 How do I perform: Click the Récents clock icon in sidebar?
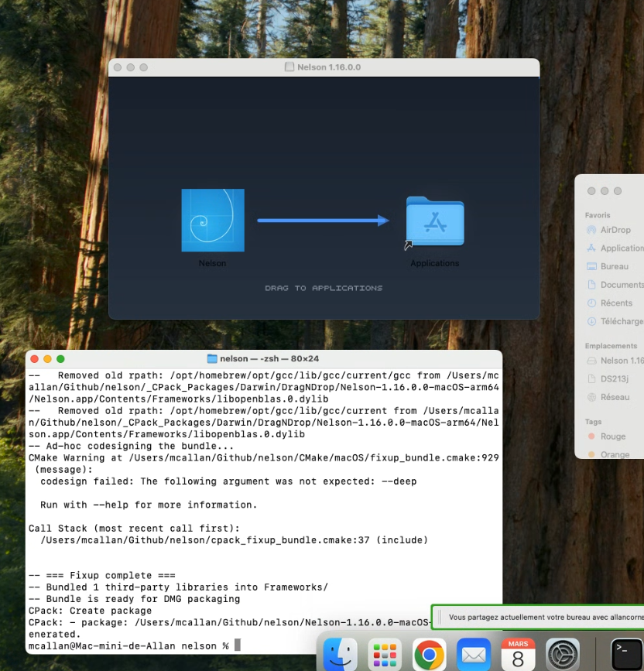click(591, 303)
